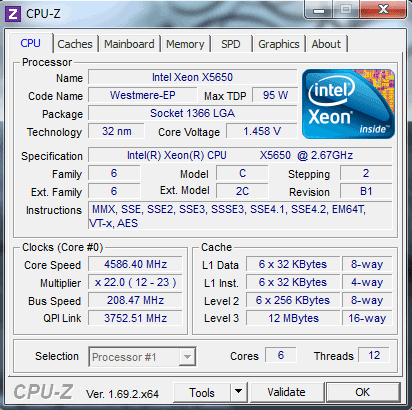
Task: Click the processor name Intel Xeon X5650
Action: click(x=192, y=77)
